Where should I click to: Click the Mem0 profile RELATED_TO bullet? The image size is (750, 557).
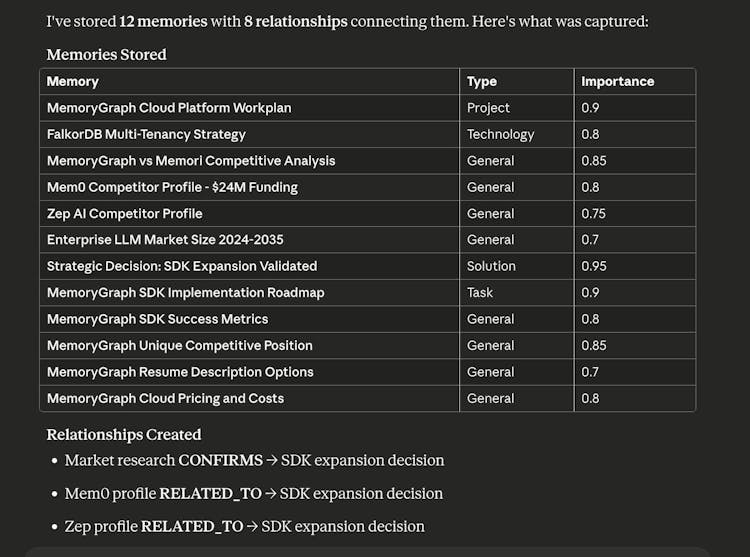(x=253, y=494)
